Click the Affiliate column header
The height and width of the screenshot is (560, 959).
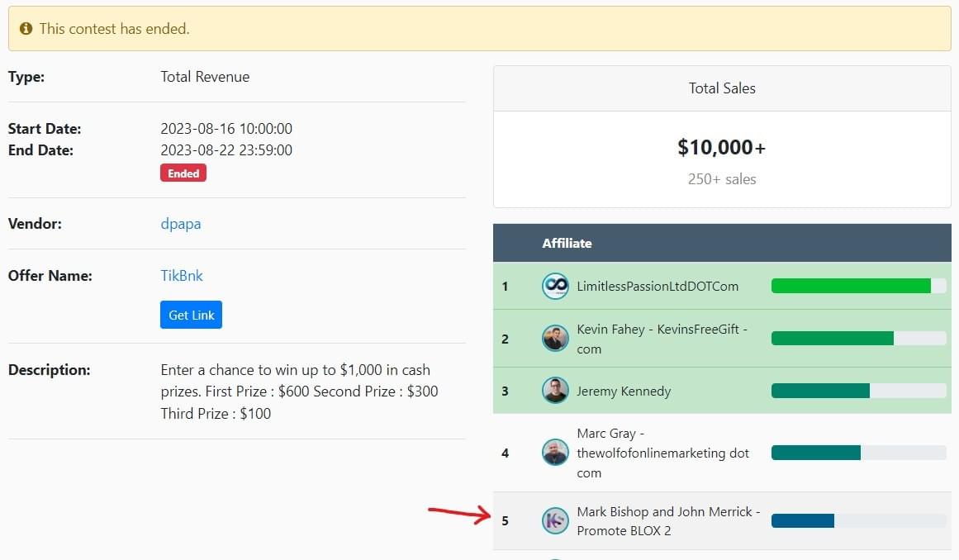(567, 243)
